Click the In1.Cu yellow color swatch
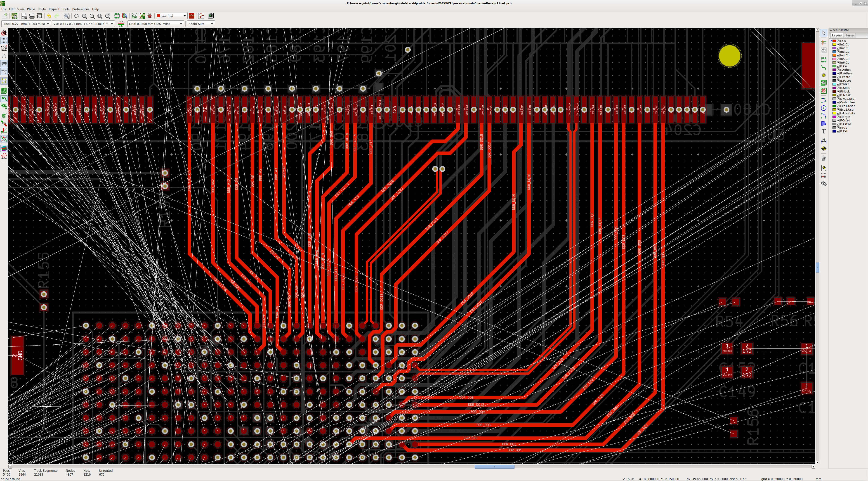The width and height of the screenshot is (868, 481). point(834,45)
